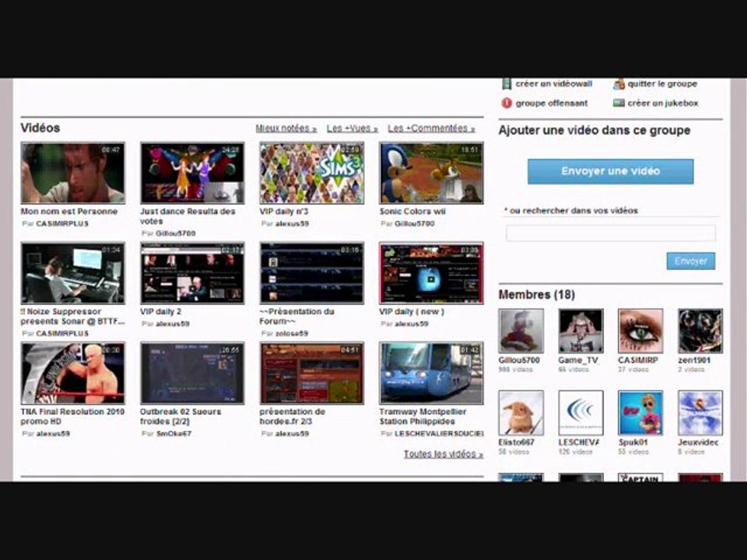Image resolution: width=747 pixels, height=560 pixels.
Task: Sort videos by Les +Vues
Action: pos(352,128)
